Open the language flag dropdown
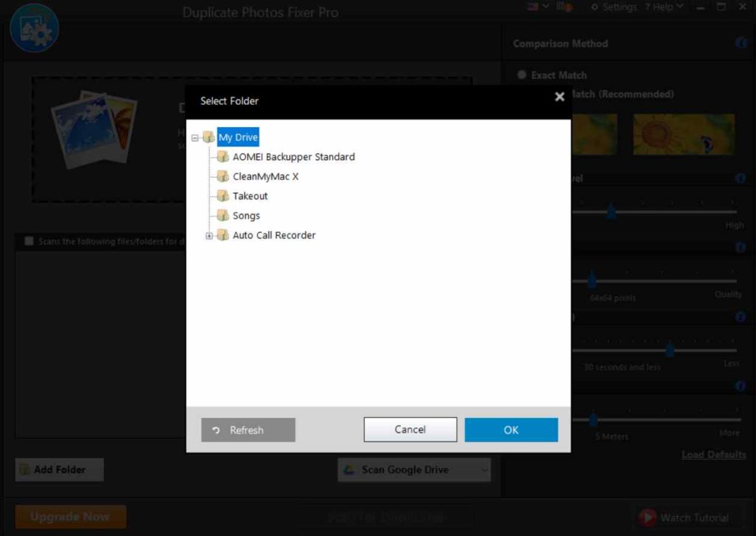The height and width of the screenshot is (536, 756). (x=538, y=6)
